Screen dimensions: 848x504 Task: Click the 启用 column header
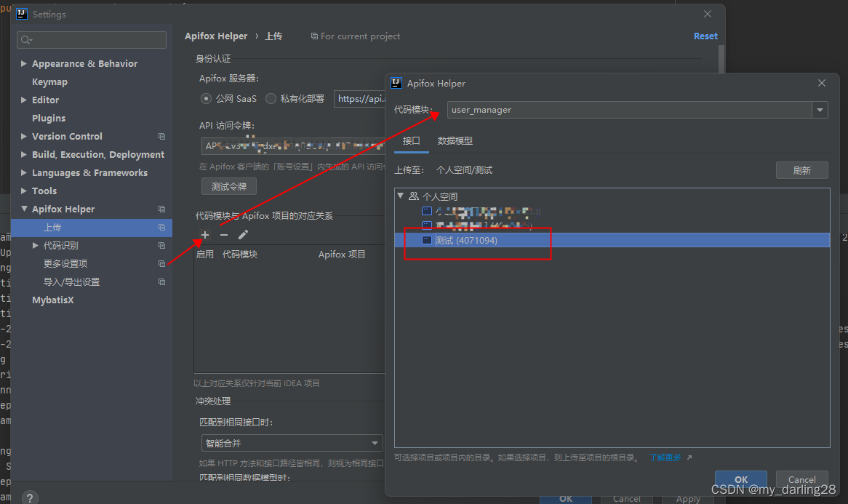pos(205,254)
